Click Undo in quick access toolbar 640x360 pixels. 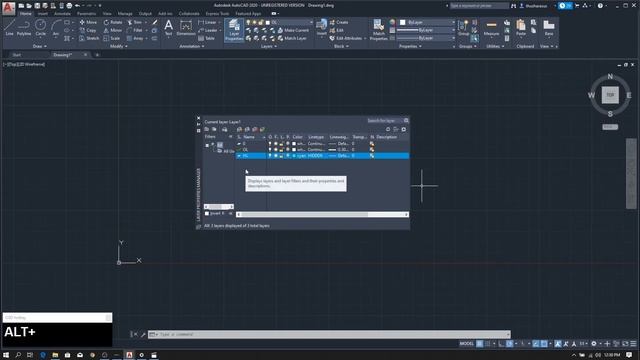coord(77,6)
